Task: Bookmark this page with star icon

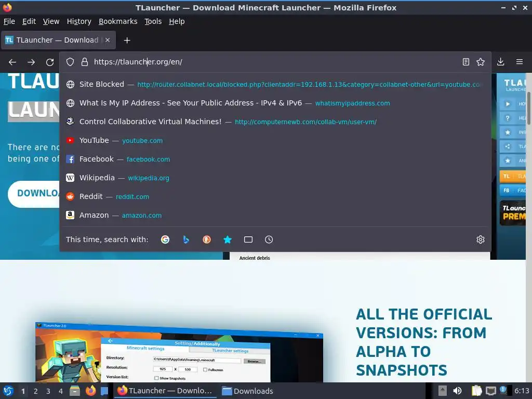Action: (x=481, y=62)
